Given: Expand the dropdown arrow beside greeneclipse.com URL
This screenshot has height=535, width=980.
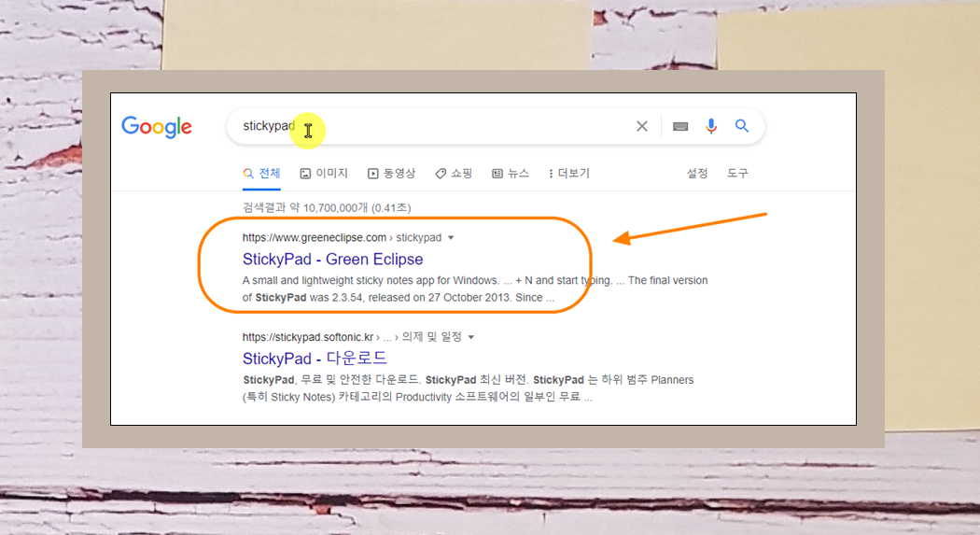Looking at the screenshot, I should [451, 237].
